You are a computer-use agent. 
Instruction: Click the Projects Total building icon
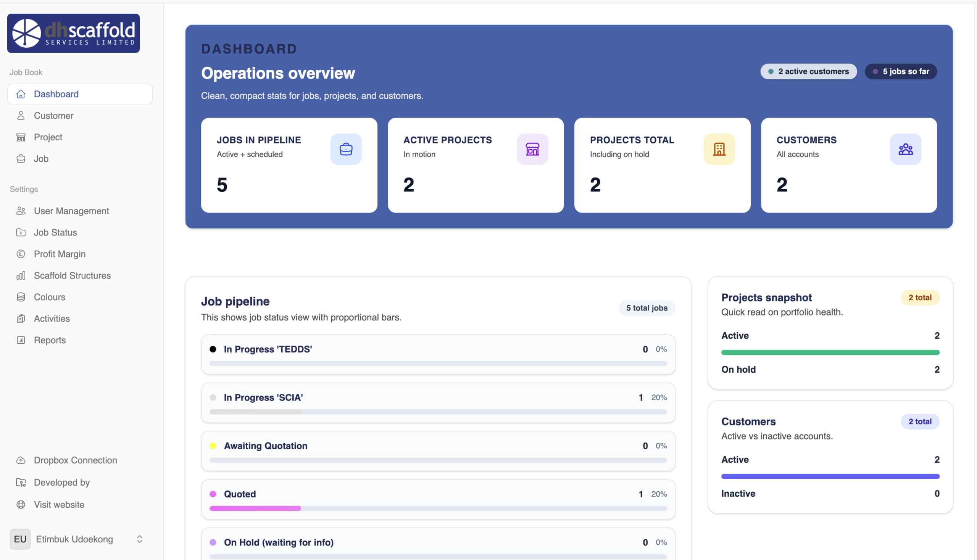point(719,149)
